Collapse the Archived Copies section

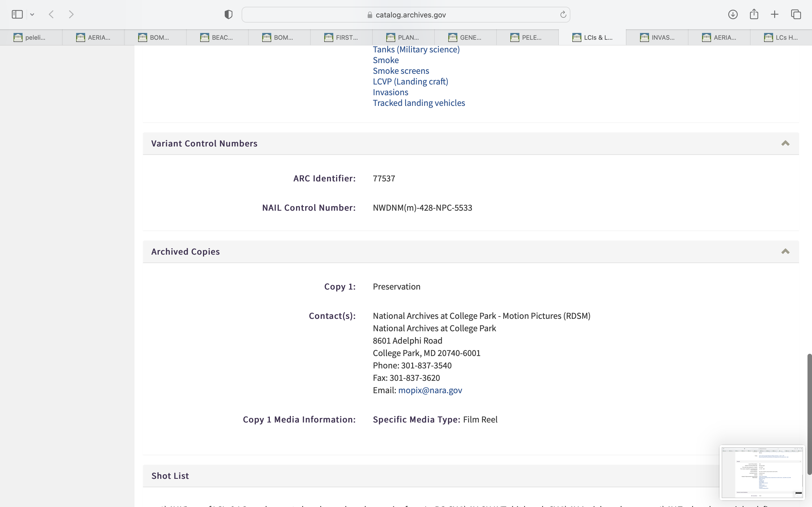pyautogui.click(x=785, y=252)
